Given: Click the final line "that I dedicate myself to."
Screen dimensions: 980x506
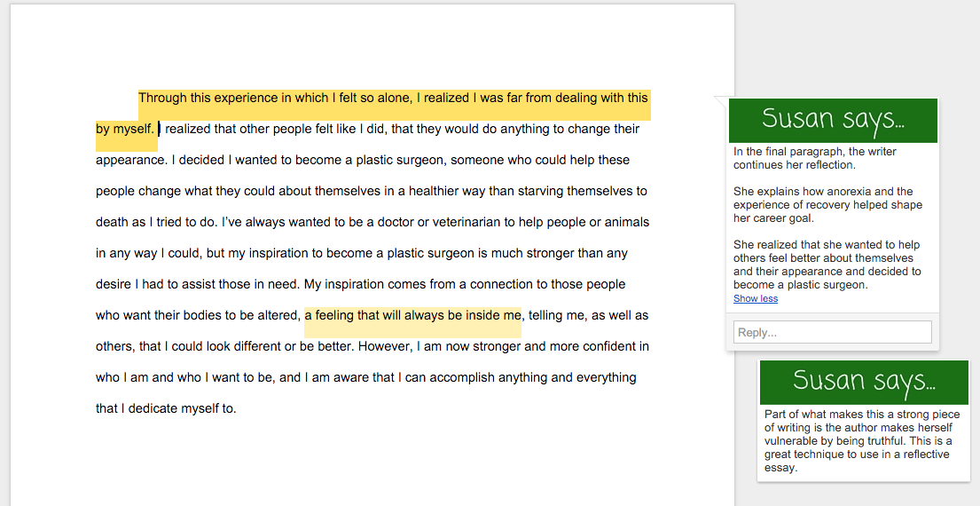Looking at the screenshot, I should pos(166,408).
